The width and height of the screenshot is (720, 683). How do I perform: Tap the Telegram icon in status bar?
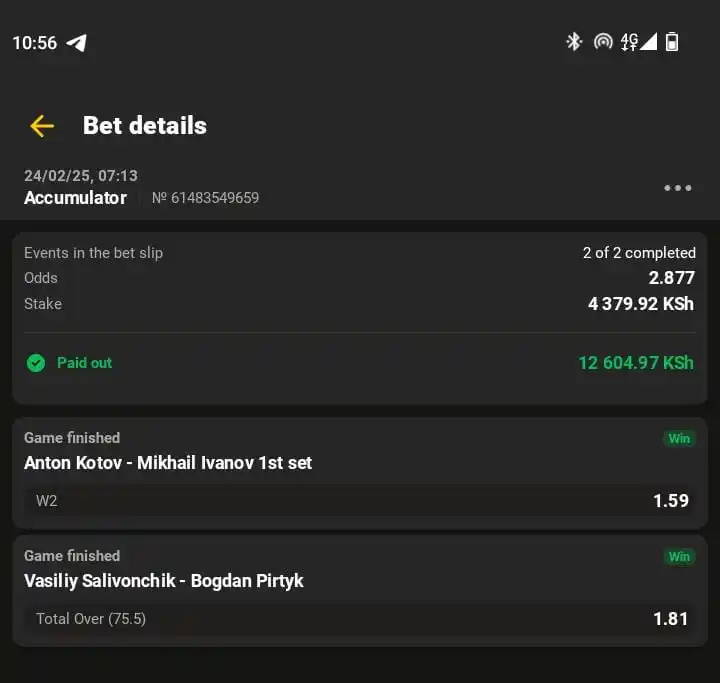coord(77,43)
